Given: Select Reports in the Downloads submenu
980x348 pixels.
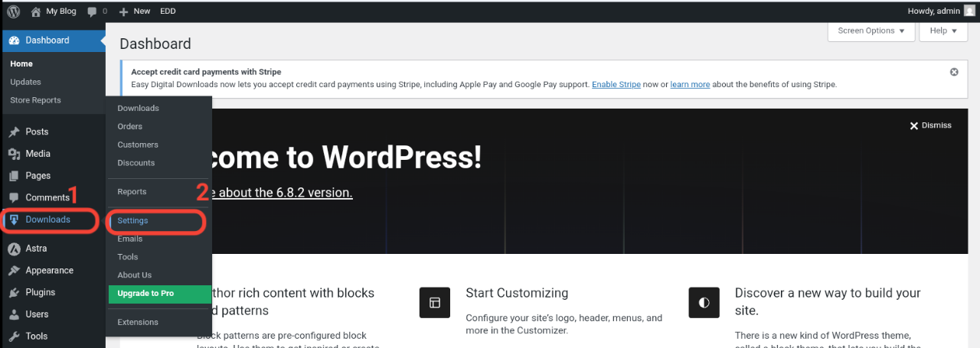Looking at the screenshot, I should pos(132,192).
